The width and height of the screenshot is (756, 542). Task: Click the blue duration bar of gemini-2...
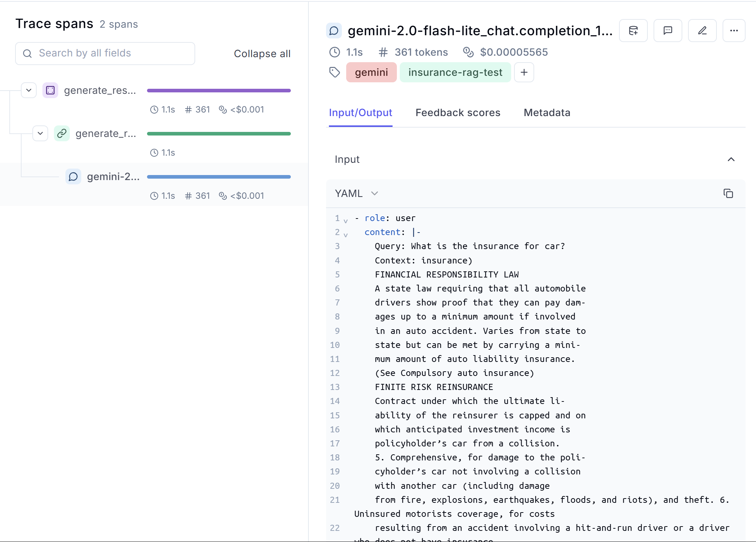[x=219, y=177]
